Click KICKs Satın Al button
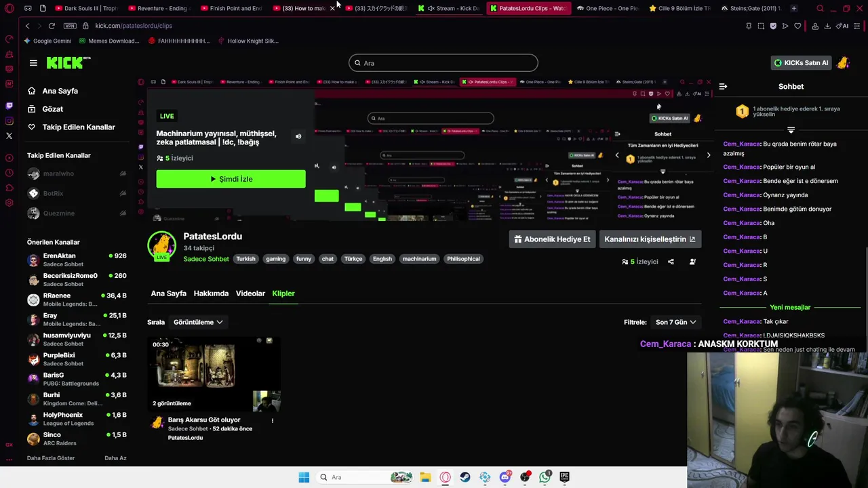 click(802, 63)
